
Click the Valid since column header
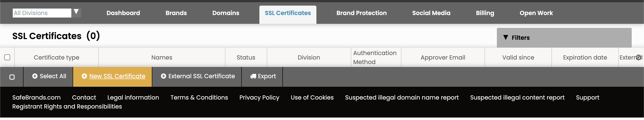(518, 58)
